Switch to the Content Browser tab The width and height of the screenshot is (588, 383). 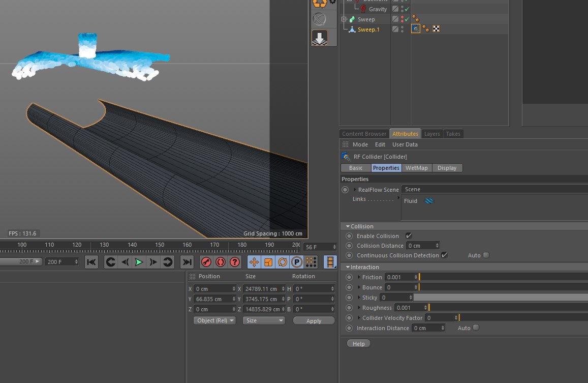pos(364,134)
